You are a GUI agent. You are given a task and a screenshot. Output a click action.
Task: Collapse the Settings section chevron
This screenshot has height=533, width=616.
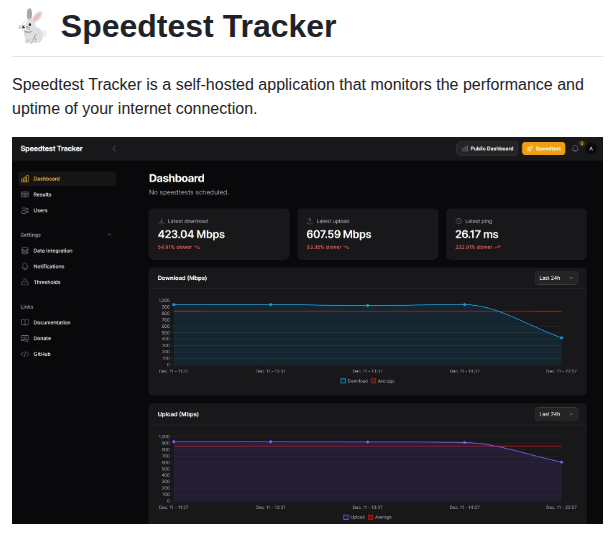[x=109, y=234]
